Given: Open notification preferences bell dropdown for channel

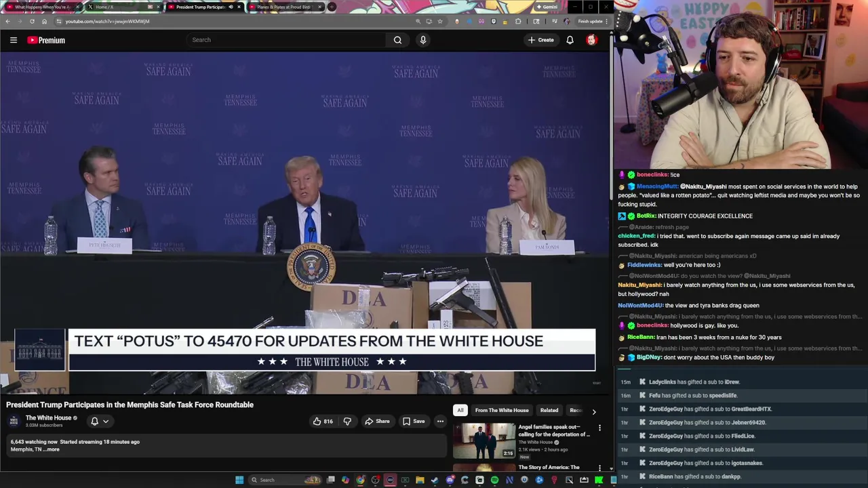Looking at the screenshot, I should click(100, 421).
